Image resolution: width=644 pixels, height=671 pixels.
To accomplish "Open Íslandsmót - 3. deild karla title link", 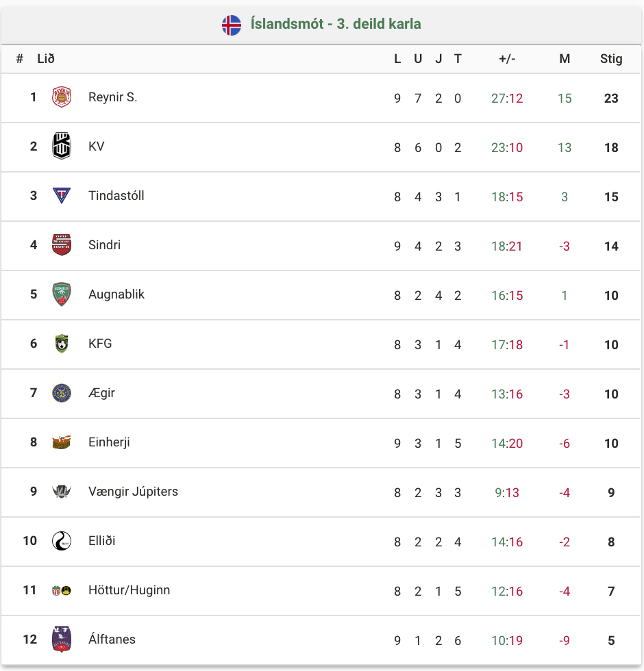I will click(x=336, y=24).
